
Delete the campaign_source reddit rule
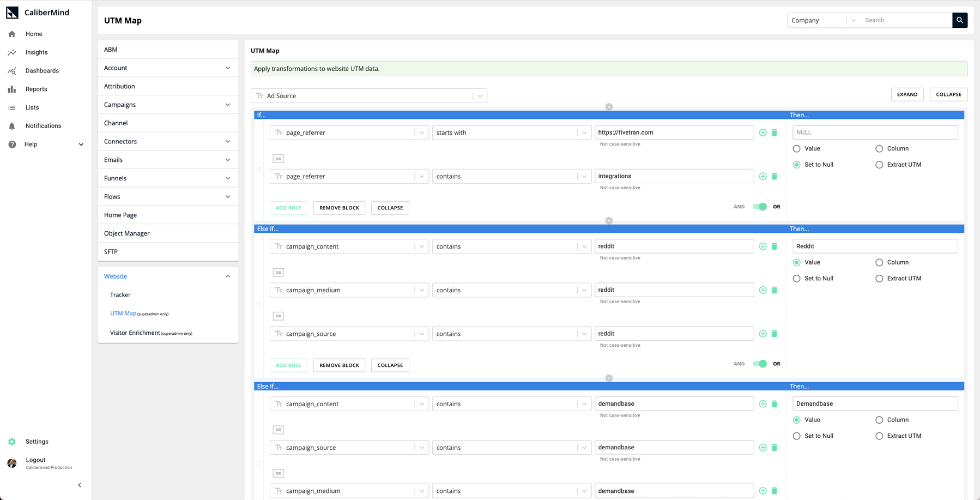(775, 334)
